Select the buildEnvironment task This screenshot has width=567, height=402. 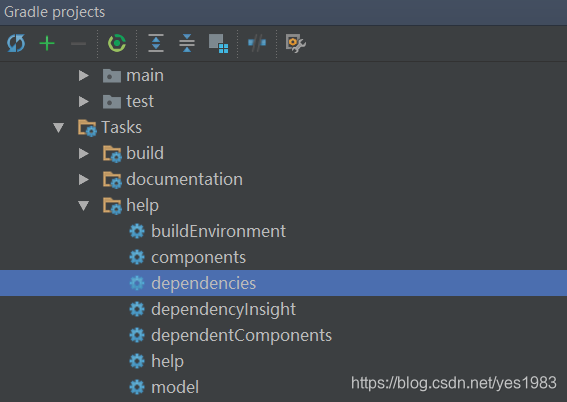pos(218,231)
